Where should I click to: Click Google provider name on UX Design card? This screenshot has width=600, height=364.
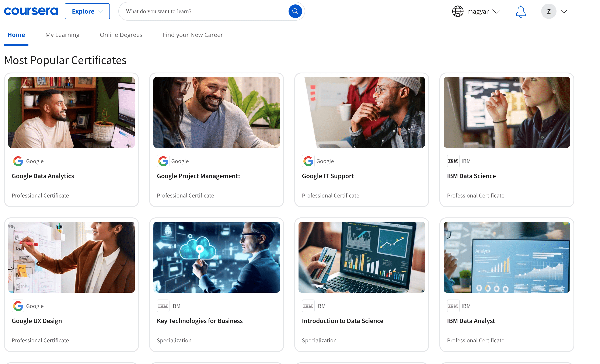point(35,306)
